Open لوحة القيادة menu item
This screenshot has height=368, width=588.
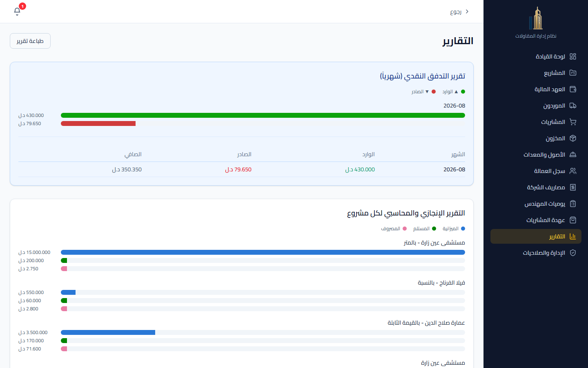(536, 56)
